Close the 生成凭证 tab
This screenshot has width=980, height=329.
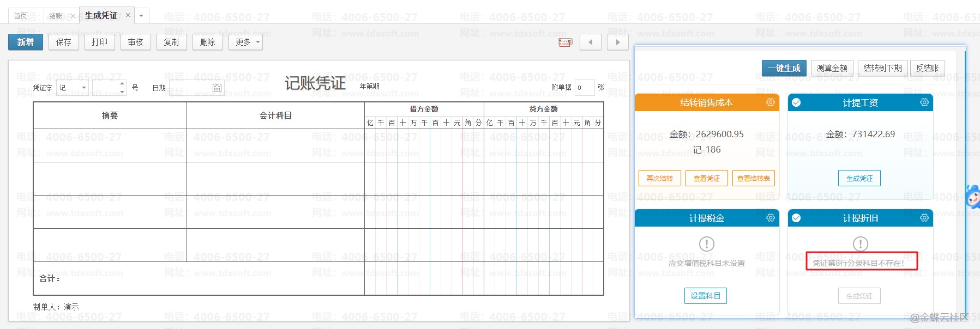point(128,15)
